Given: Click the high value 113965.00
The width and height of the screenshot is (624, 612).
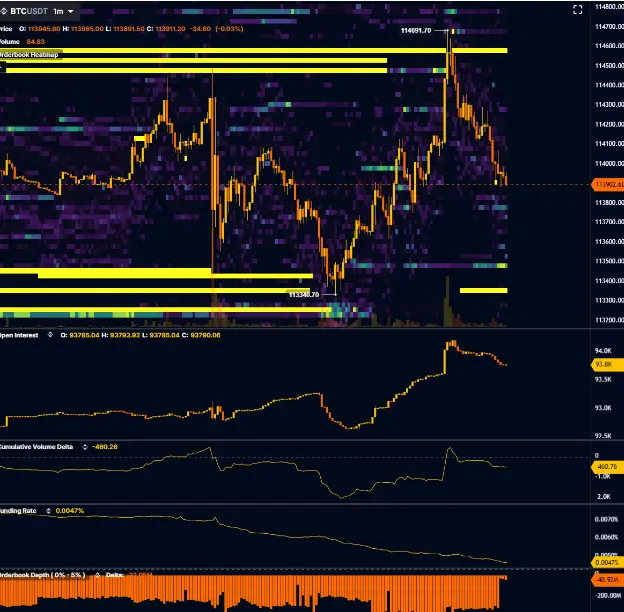Looking at the screenshot, I should [x=87, y=29].
